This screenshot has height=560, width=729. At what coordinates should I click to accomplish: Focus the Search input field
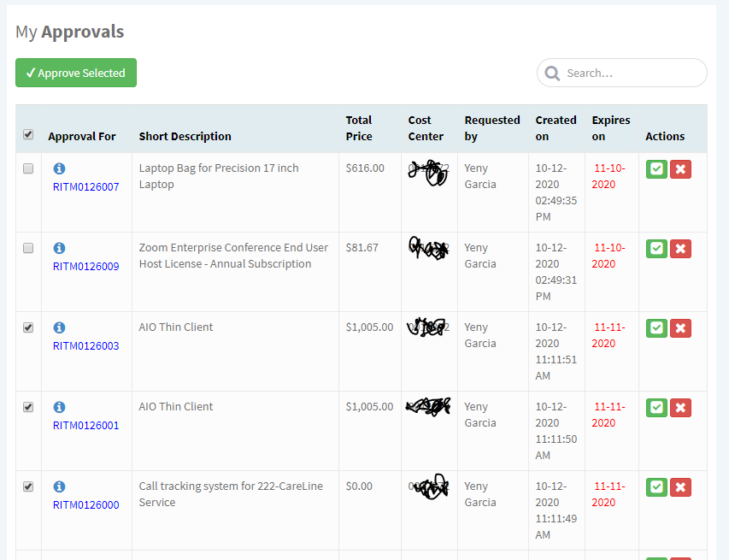click(632, 73)
